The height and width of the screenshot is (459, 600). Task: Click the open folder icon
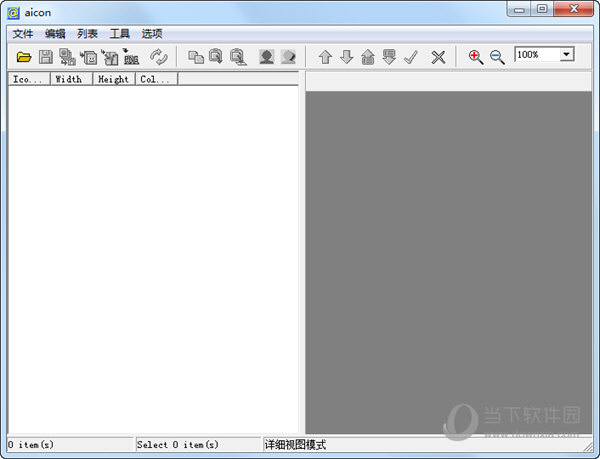[x=24, y=57]
